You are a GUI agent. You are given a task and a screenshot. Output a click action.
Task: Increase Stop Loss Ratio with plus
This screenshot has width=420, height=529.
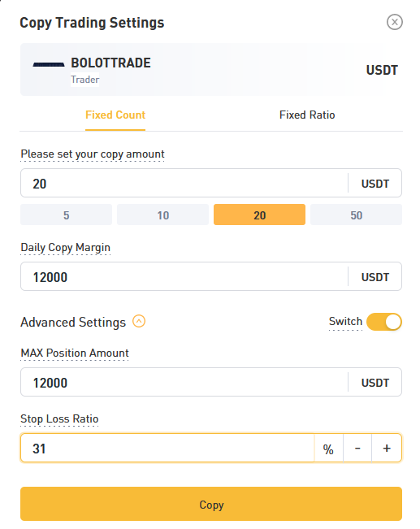point(387,448)
